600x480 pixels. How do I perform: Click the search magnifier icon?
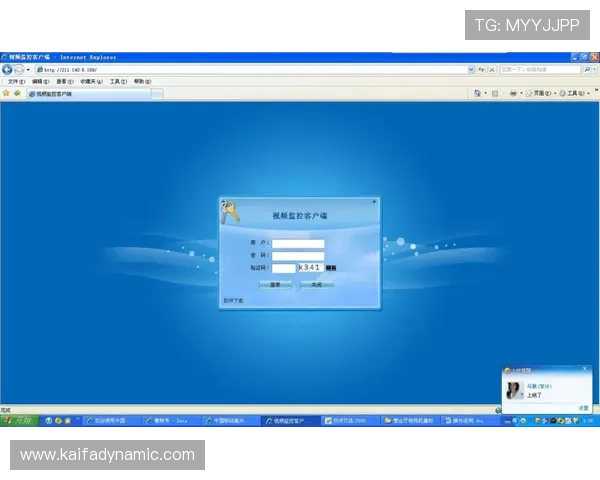[x=586, y=70]
